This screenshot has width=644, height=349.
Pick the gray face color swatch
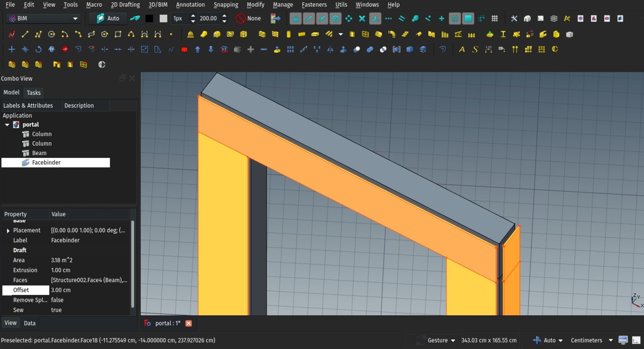tap(163, 18)
